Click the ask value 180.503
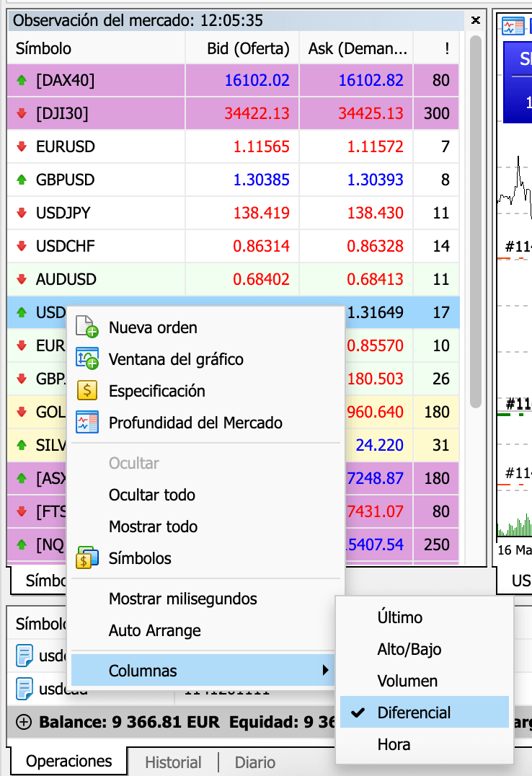 375,379
